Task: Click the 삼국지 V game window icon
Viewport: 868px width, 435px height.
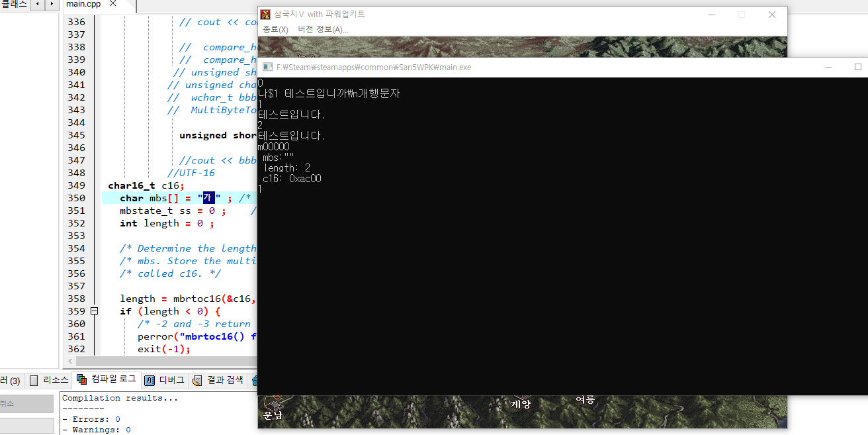Action: click(265, 14)
